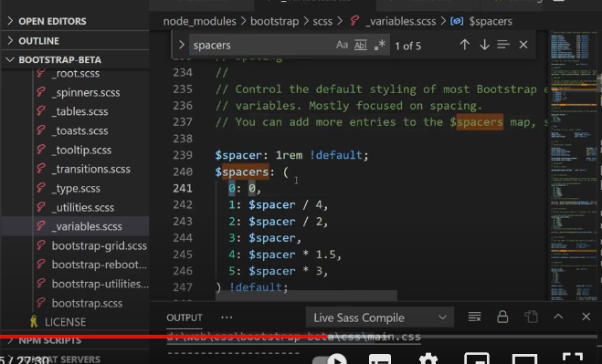Open bootstrap-reboot file in explorer
The image size is (602, 364).
pos(99,265)
